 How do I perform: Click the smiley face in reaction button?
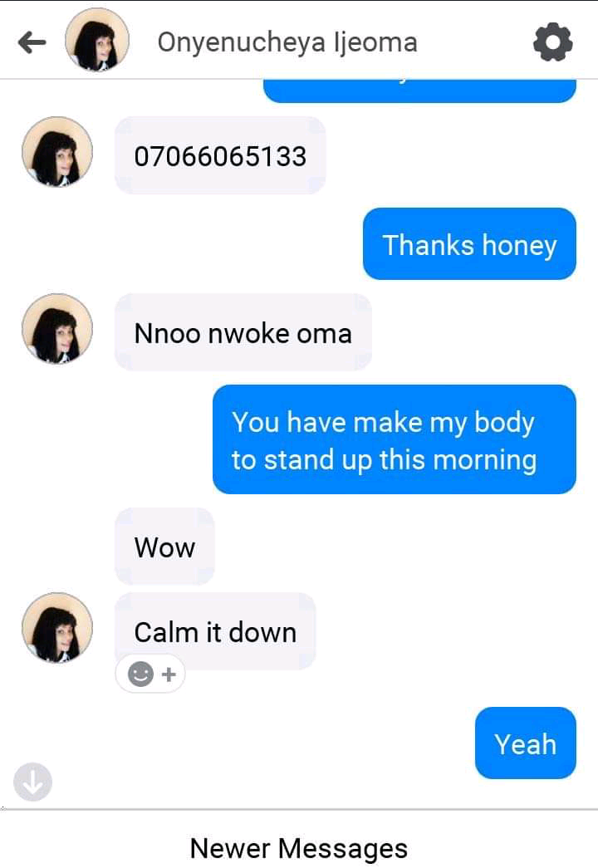[x=140, y=674]
